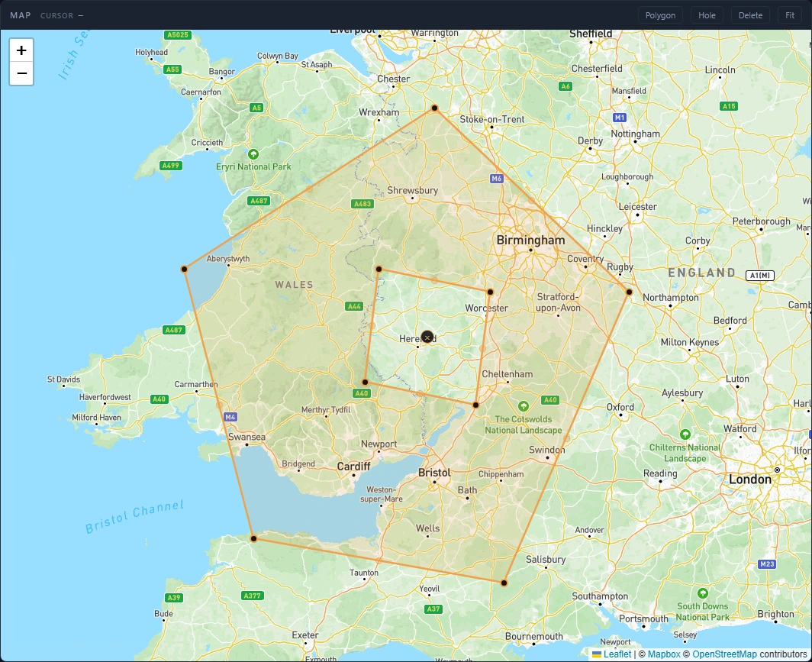The width and height of the screenshot is (812, 662).
Task: Click midpoint handle on the hole's right edge
Action: (x=483, y=349)
